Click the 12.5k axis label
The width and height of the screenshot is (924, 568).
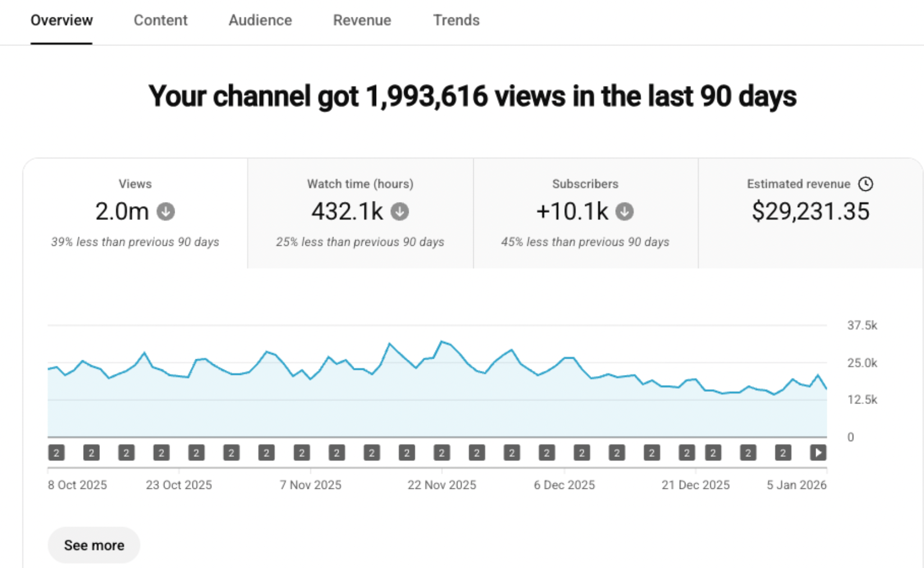pos(862,400)
